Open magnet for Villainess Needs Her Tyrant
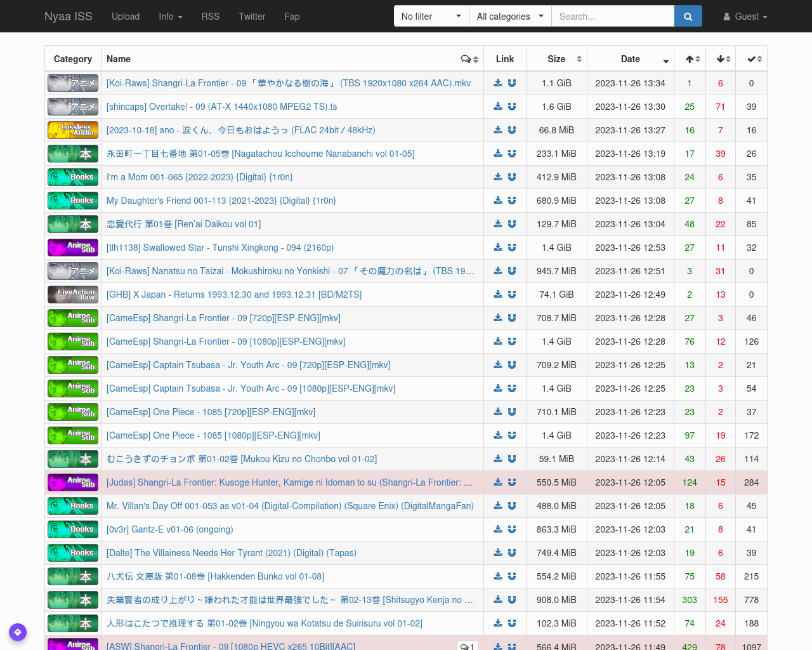This screenshot has height=650, width=812. pos(512,553)
